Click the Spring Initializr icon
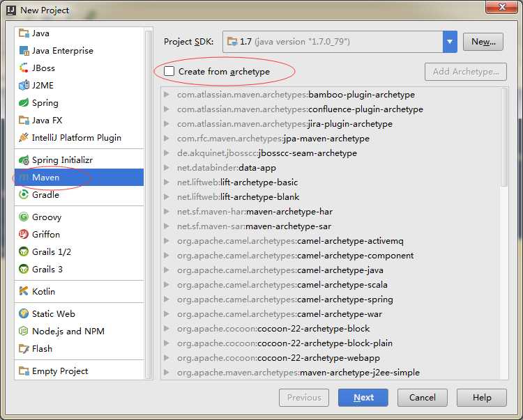 [x=24, y=160]
